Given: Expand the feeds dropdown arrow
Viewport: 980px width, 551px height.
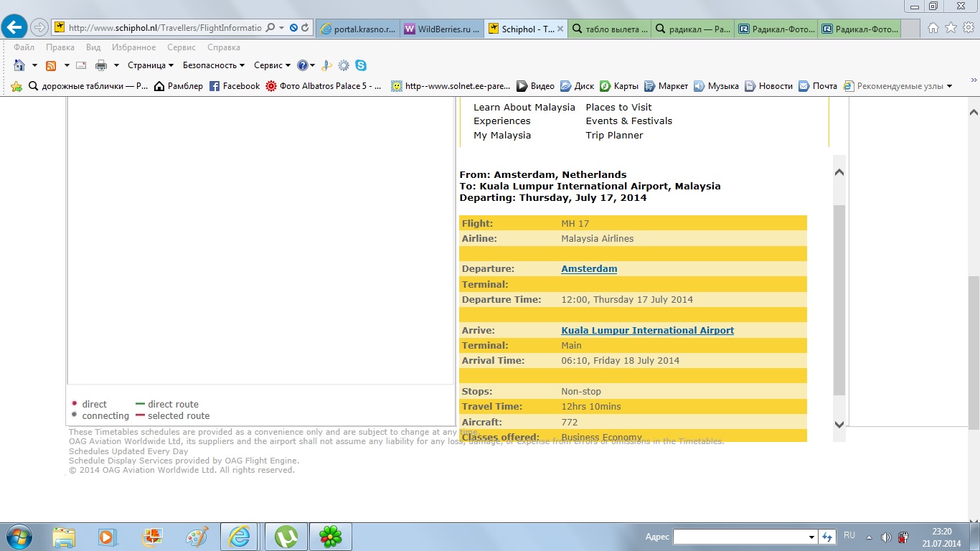Looking at the screenshot, I should (67, 65).
